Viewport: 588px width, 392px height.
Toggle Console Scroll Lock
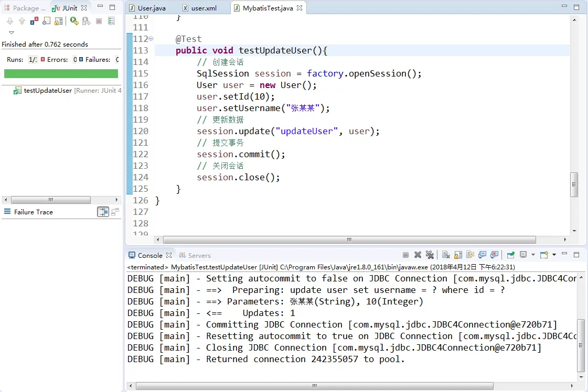pyautogui.click(x=458, y=255)
